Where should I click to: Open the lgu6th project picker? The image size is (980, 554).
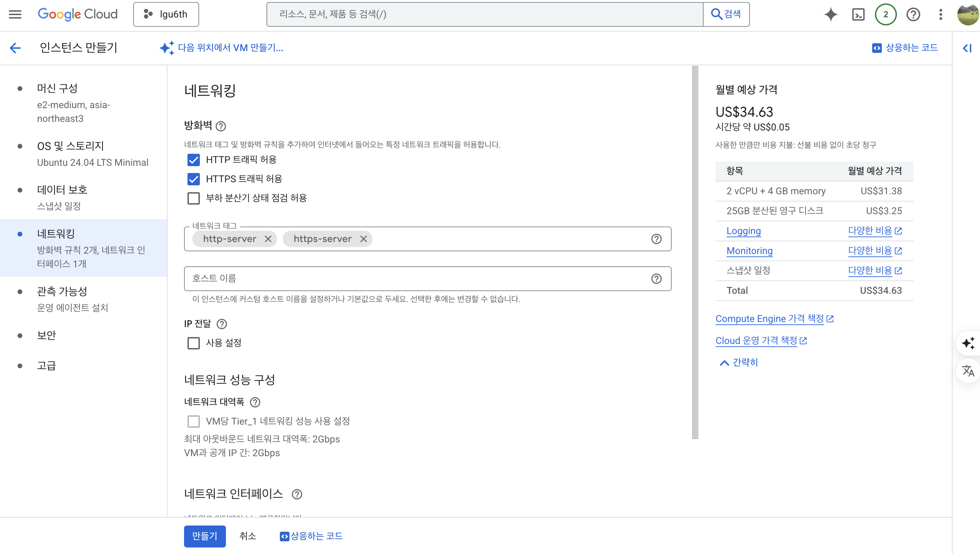coord(166,14)
